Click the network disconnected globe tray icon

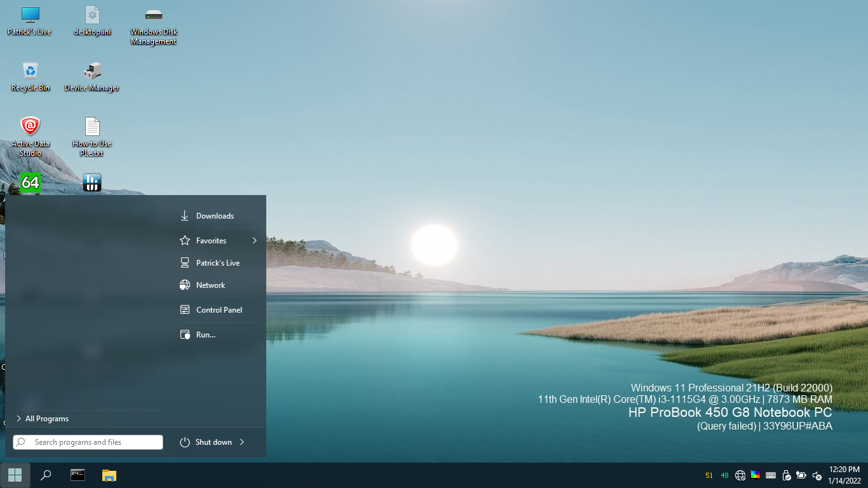point(740,475)
